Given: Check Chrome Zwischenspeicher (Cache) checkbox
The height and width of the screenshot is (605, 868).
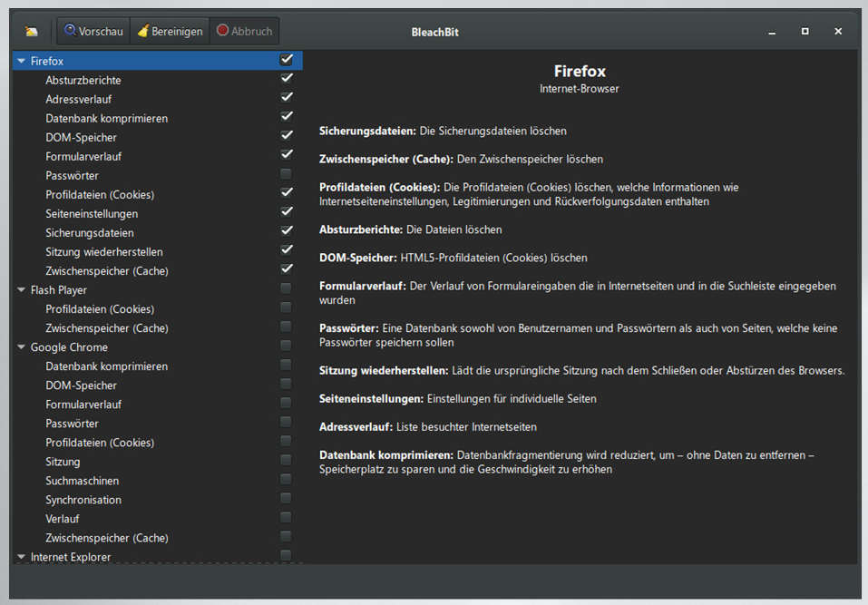Looking at the screenshot, I should 286,536.
